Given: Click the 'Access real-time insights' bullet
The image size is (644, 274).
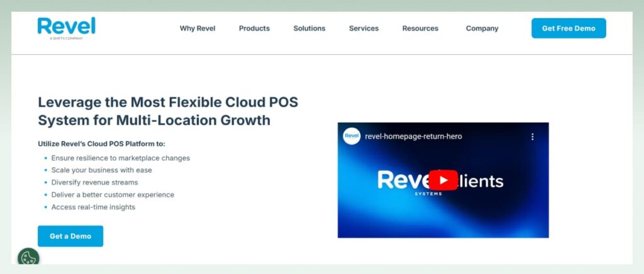Looking at the screenshot, I should coord(93,207).
